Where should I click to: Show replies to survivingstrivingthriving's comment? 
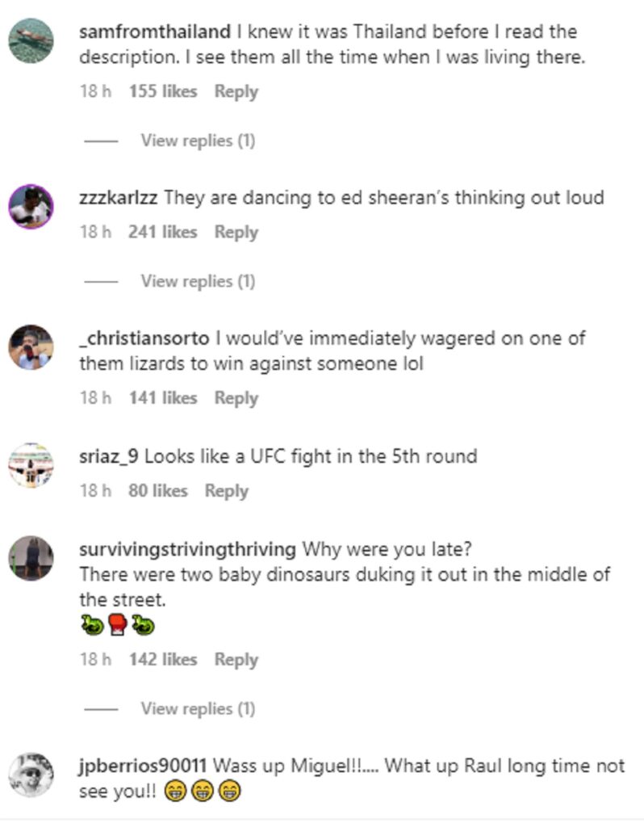pyautogui.click(x=198, y=708)
